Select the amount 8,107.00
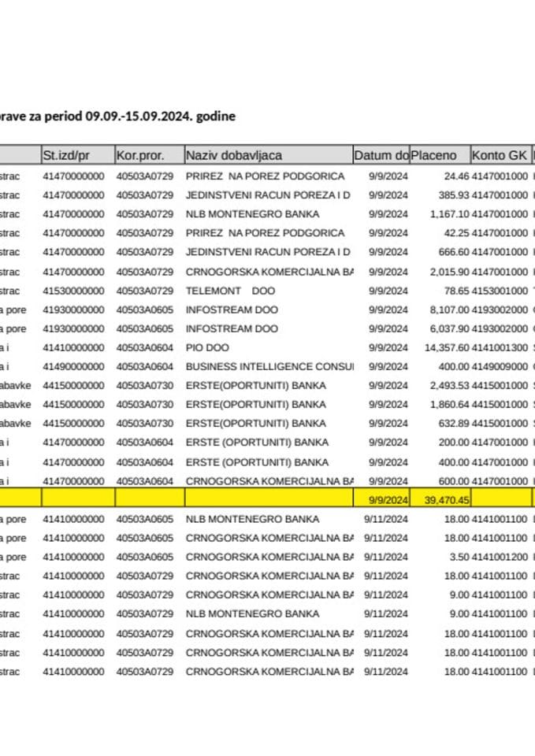Viewport: 535px width, 756px height. coord(450,309)
